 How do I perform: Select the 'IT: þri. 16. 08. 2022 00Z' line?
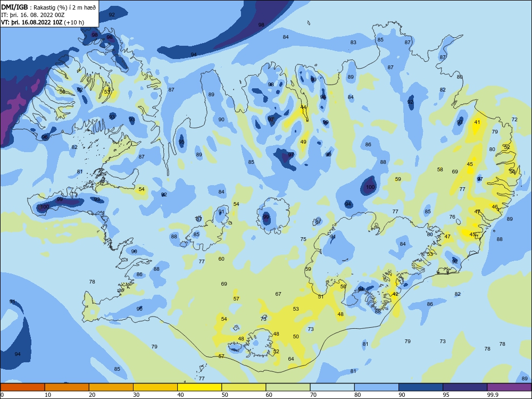(33, 15)
